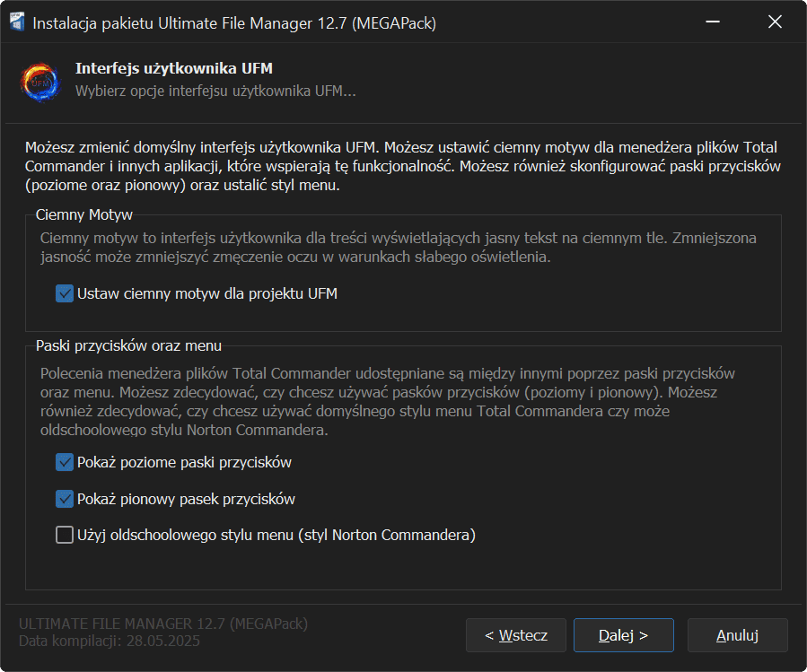Disable 'Ustaw ciemny motyw dla projektu UFM'
Image resolution: width=807 pixels, height=672 pixels.
pos(65,293)
